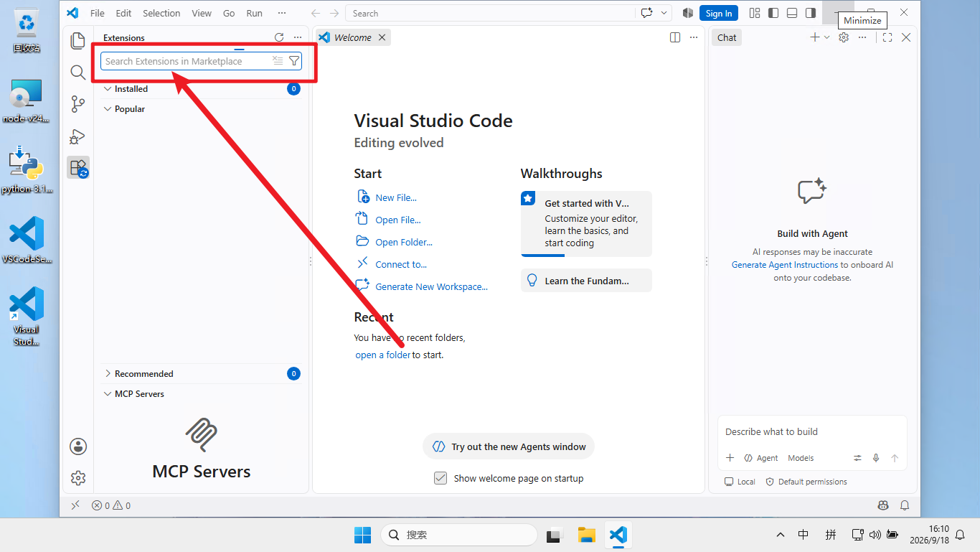Open Extensions views and more actions
Viewport: 980px width, 552px height.
pyautogui.click(x=298, y=37)
